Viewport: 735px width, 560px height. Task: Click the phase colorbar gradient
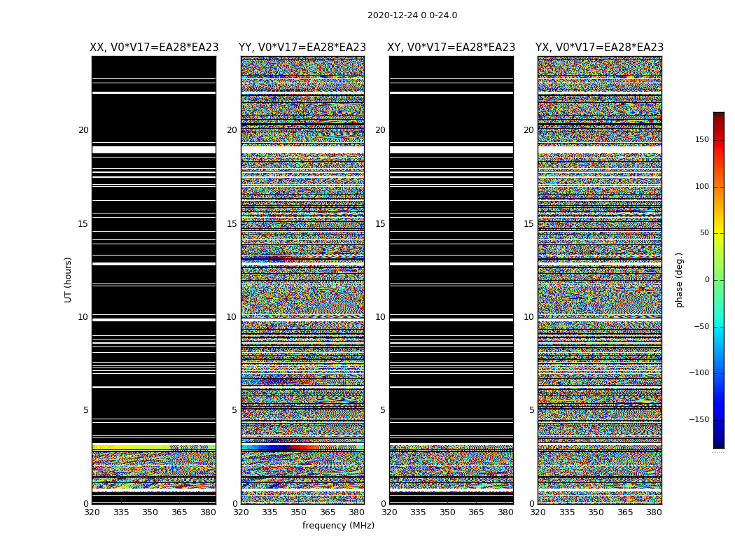coord(719,280)
